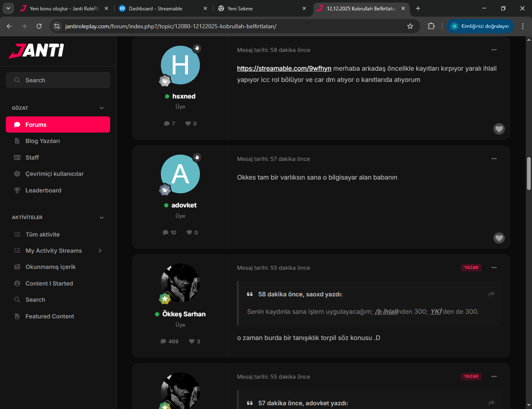Open Çevrimiçi kullanıcılar list
The image size is (532, 409).
pyautogui.click(x=58, y=174)
